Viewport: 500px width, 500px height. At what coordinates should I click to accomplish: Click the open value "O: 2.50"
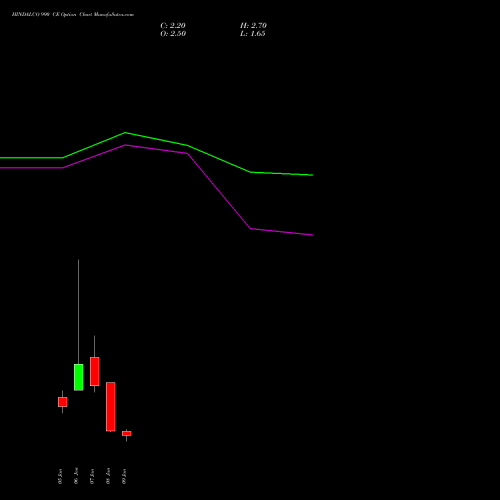pyautogui.click(x=173, y=34)
